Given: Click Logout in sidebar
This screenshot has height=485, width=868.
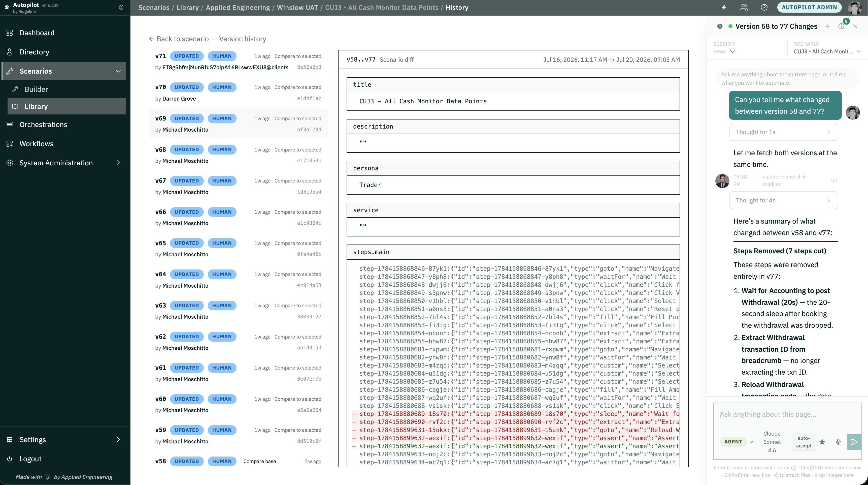Looking at the screenshot, I should (x=30, y=459).
